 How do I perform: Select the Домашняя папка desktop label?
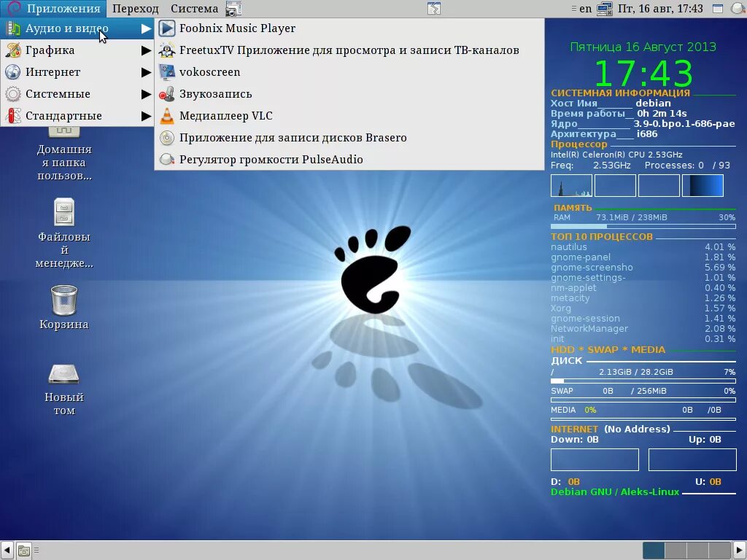64,163
